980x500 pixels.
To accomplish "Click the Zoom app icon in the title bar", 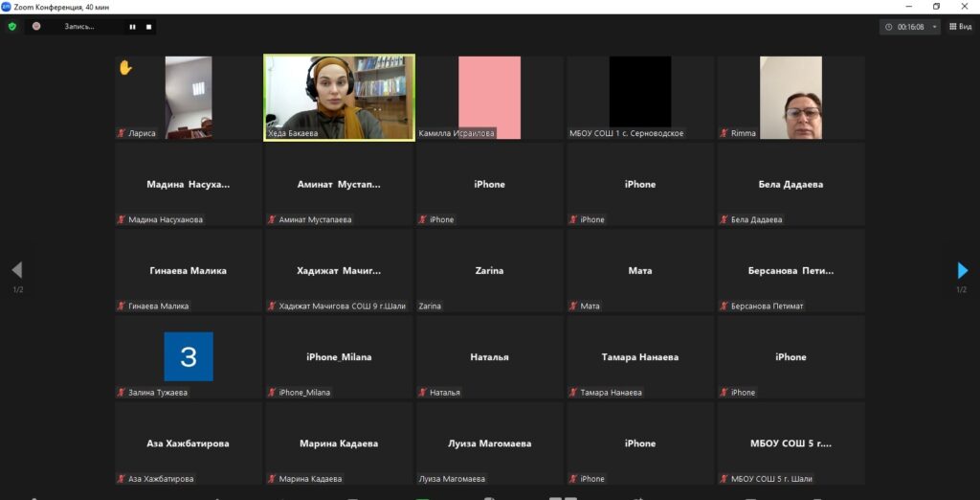I will pyautogui.click(x=7, y=7).
